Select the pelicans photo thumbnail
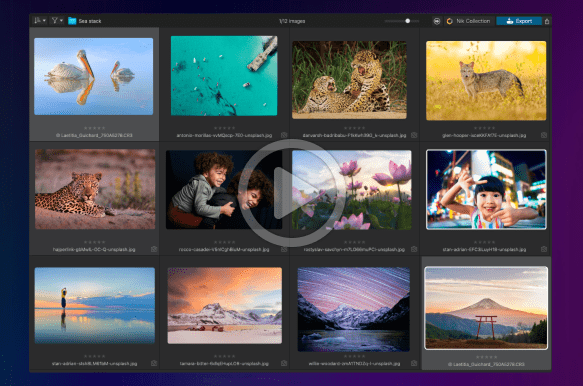 pyautogui.click(x=94, y=76)
